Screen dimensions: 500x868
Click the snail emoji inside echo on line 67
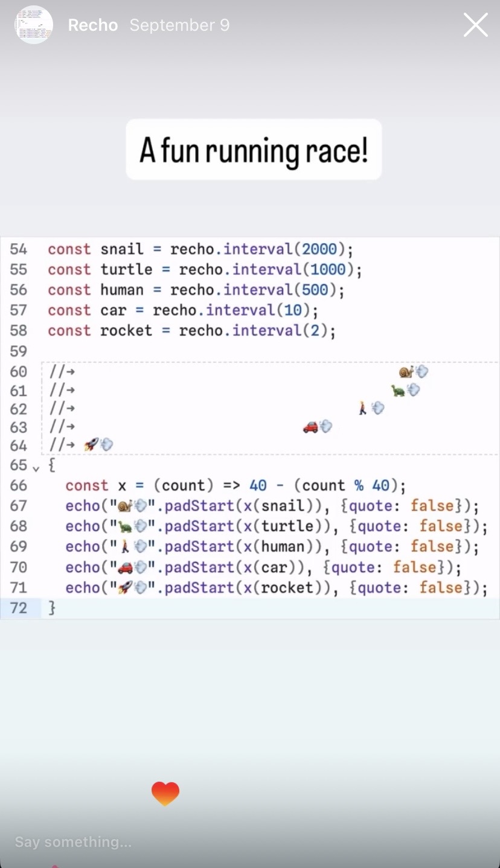coord(124,506)
